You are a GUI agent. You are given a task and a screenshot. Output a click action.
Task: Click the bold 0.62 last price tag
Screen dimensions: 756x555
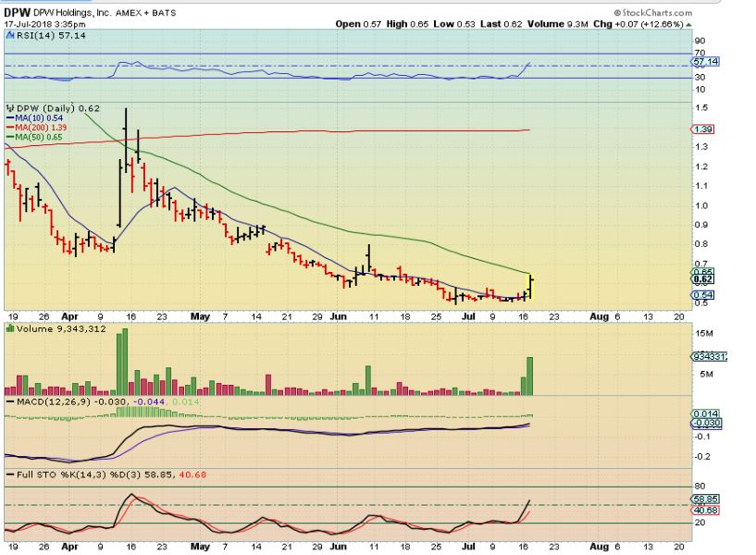point(702,279)
